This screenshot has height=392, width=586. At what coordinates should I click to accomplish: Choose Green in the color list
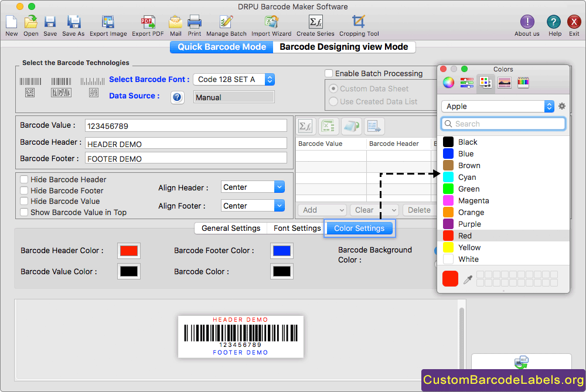tap(503, 189)
